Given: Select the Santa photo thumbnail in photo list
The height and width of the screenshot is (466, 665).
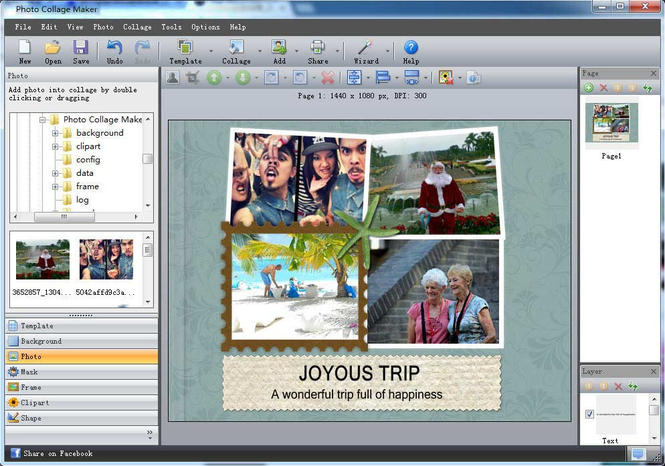Looking at the screenshot, I should pos(42,260).
